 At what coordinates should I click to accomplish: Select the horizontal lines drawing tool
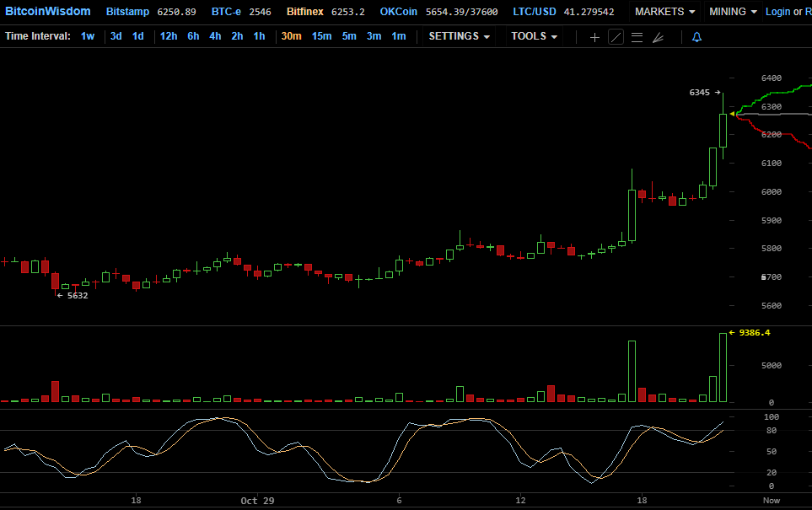click(x=637, y=37)
